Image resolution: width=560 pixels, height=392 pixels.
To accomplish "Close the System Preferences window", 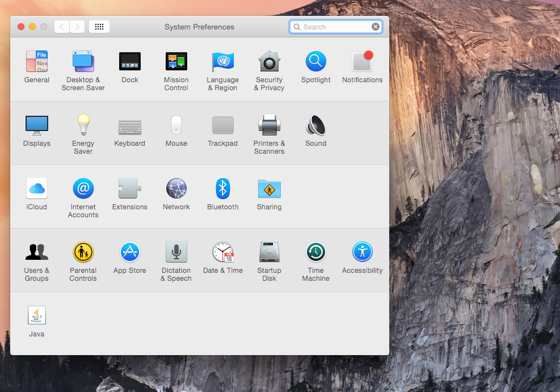I will [x=21, y=27].
